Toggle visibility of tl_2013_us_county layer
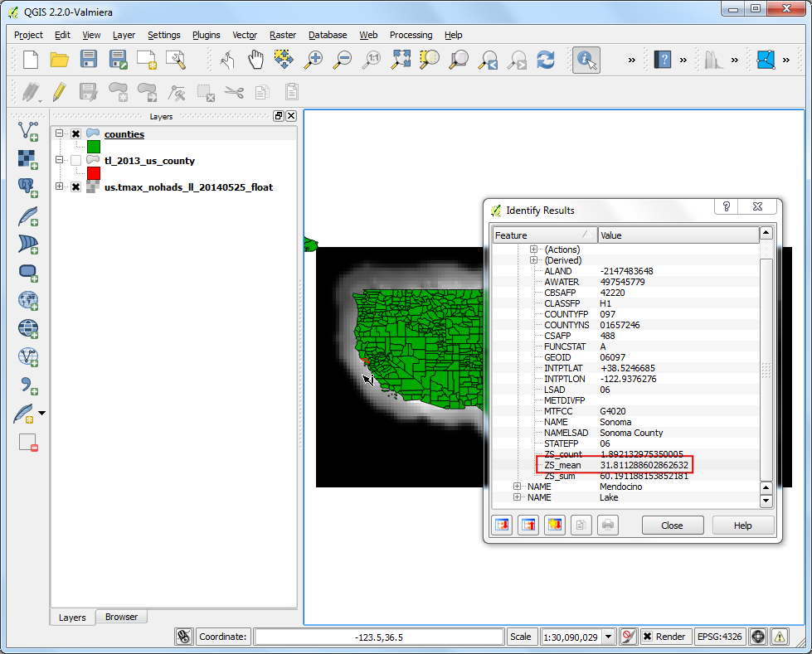Screen dimensions: 812x654 76,161
